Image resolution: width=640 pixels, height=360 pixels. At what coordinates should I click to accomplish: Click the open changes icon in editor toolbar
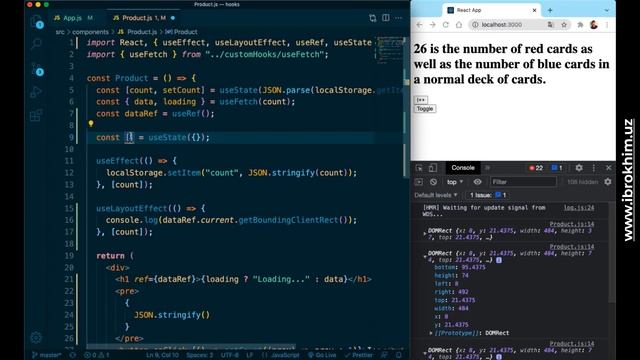[372, 18]
